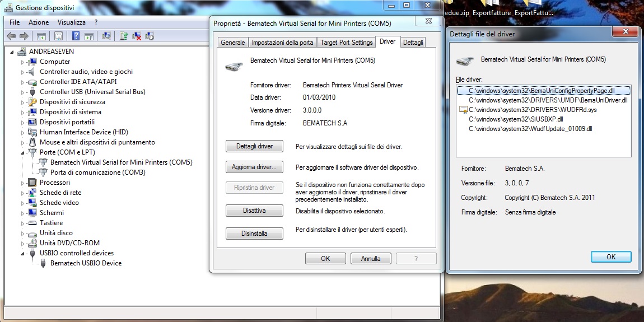
Task: Click OK in the Proprietà dialog
Action: [325, 258]
